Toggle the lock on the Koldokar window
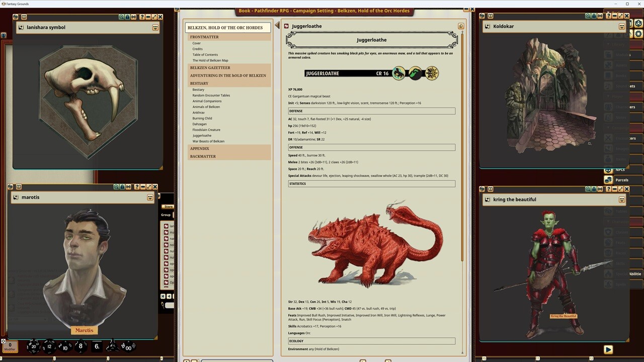This screenshot has height=362, width=644. 594,16
